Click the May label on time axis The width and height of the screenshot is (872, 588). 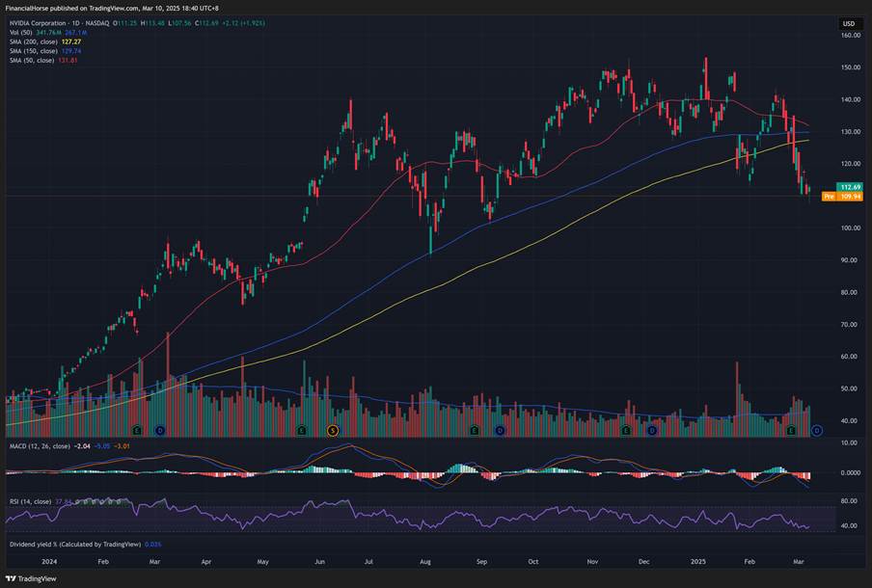click(x=263, y=562)
